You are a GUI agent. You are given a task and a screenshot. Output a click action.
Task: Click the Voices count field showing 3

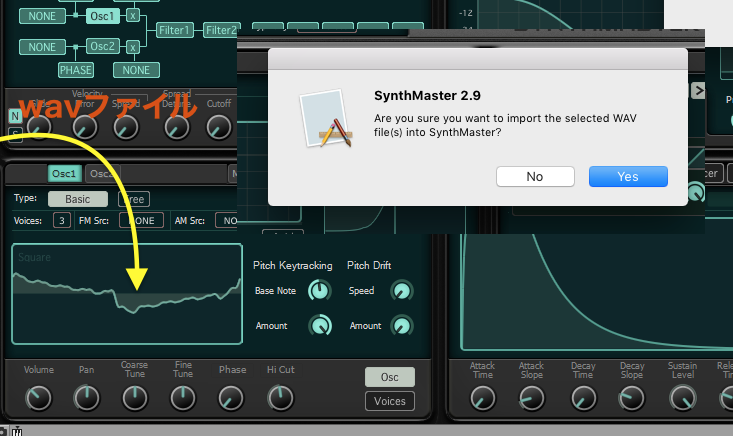[x=62, y=221]
